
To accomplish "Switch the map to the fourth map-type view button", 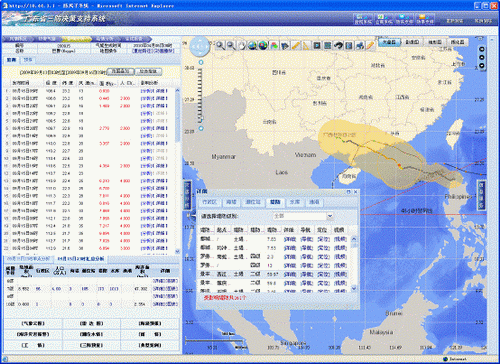I will point(457,42).
